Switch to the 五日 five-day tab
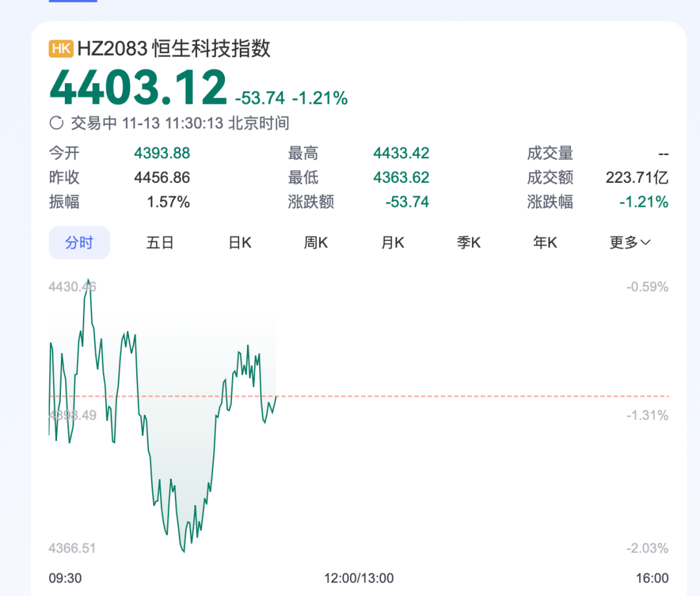The height and width of the screenshot is (596, 700). pos(160,243)
